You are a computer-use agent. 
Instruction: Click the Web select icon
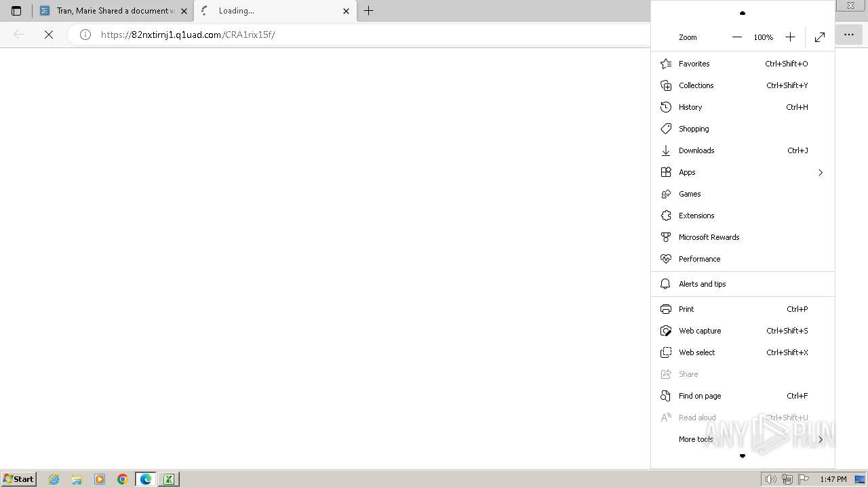click(666, 352)
